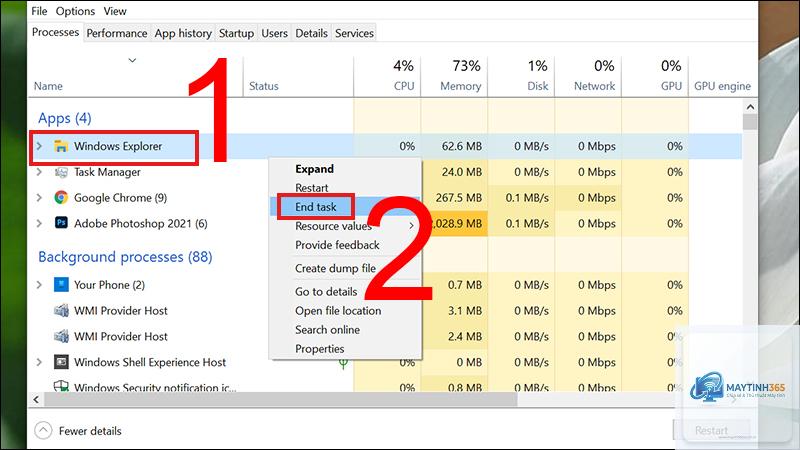Switch to the Performance tab
Viewport: 800px width, 450px height.
click(117, 33)
